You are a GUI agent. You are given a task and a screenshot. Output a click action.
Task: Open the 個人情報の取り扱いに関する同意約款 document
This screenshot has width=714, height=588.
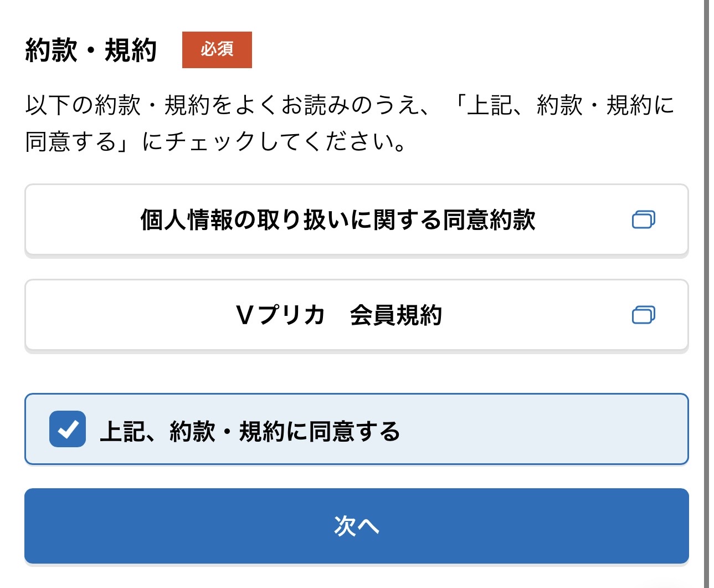(x=337, y=220)
